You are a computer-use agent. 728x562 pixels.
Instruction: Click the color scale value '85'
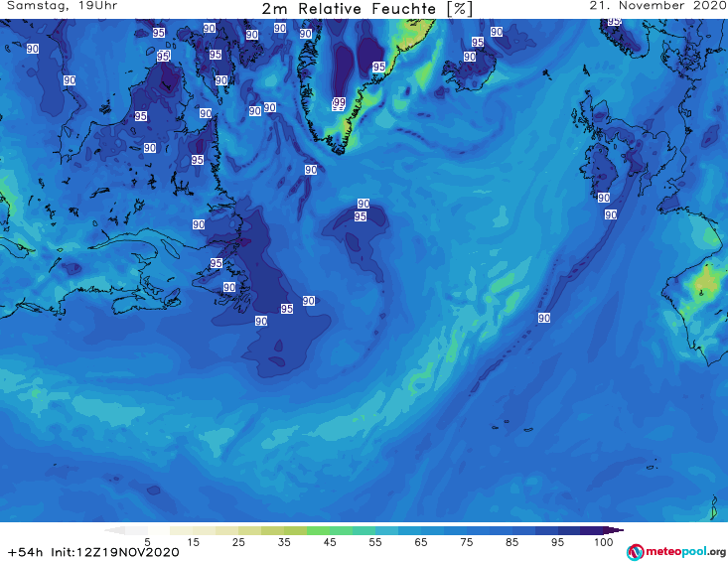coord(511,542)
